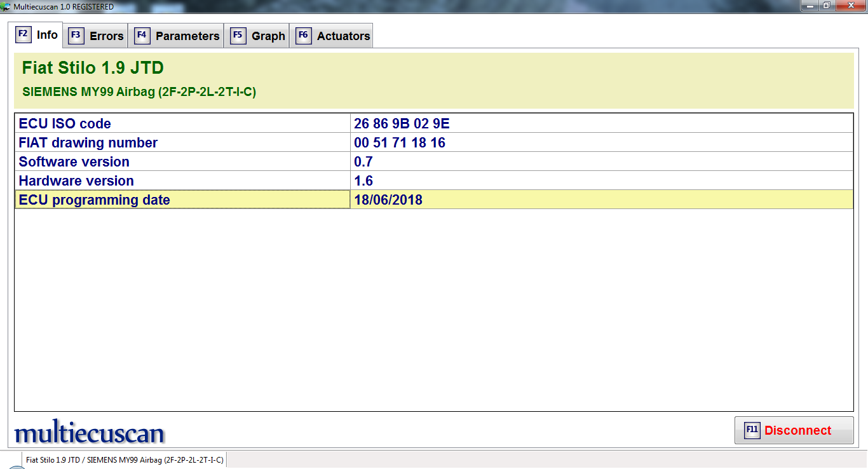The width and height of the screenshot is (868, 469).
Task: Click the F3 key icon on Errors tab
Action: click(x=76, y=36)
